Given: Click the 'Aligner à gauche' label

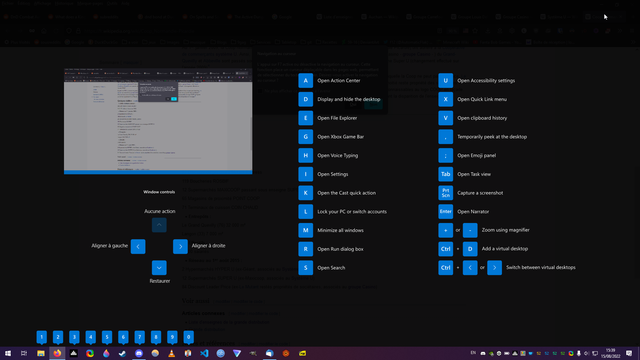Looking at the screenshot, I should click(x=109, y=246).
